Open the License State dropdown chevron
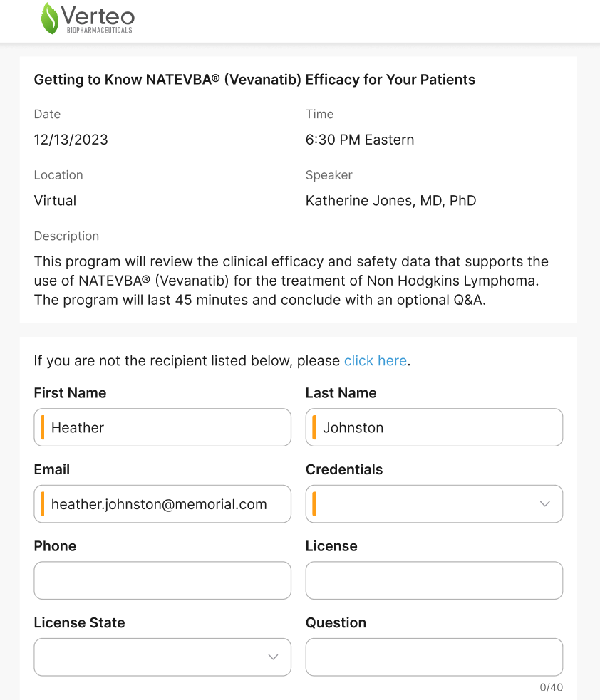Screen dimensions: 600x700 (x=273, y=657)
